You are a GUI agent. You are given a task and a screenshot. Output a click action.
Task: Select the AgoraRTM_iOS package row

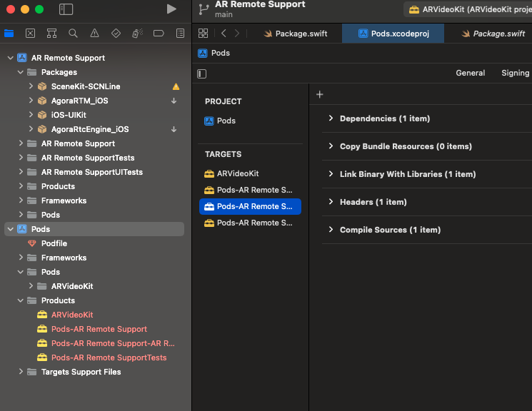(94, 101)
